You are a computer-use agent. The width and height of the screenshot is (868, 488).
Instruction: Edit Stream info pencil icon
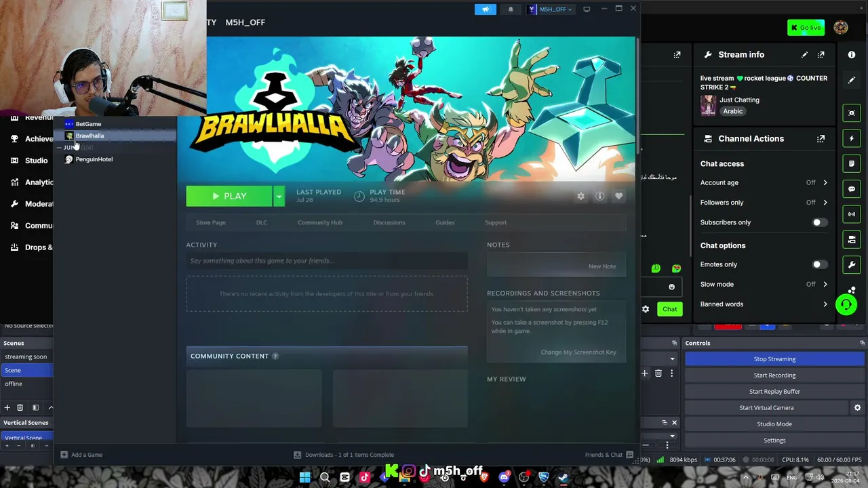804,54
